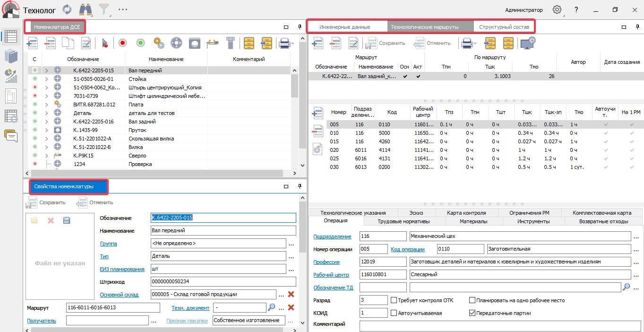Screen dimensions: 644x332
Task: Open print dropdown arrow in nomenclature toolbar
Action: [x=293, y=44]
